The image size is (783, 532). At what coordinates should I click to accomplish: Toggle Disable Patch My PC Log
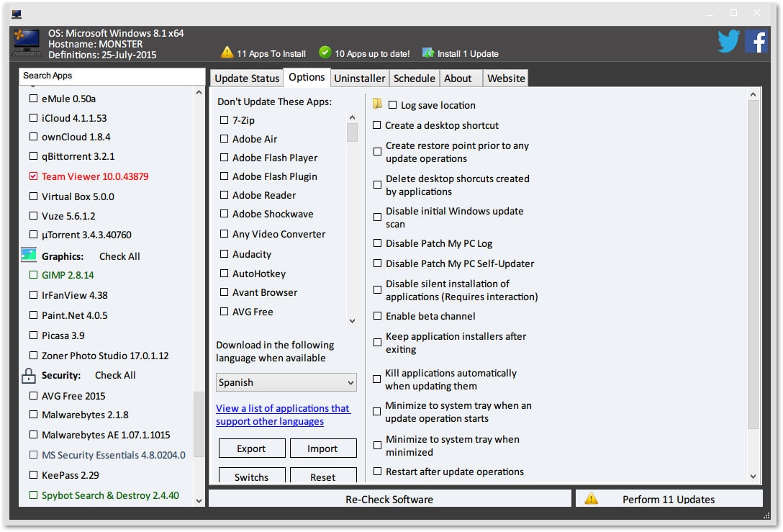[x=378, y=243]
